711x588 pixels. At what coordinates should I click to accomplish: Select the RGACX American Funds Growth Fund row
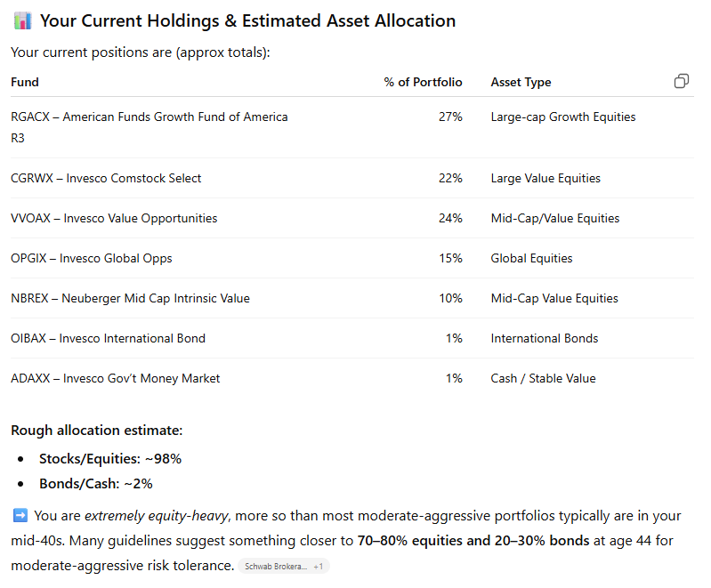149,117
